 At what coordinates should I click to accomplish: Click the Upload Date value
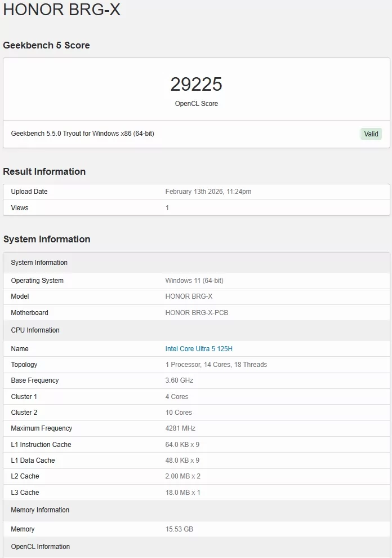point(208,192)
